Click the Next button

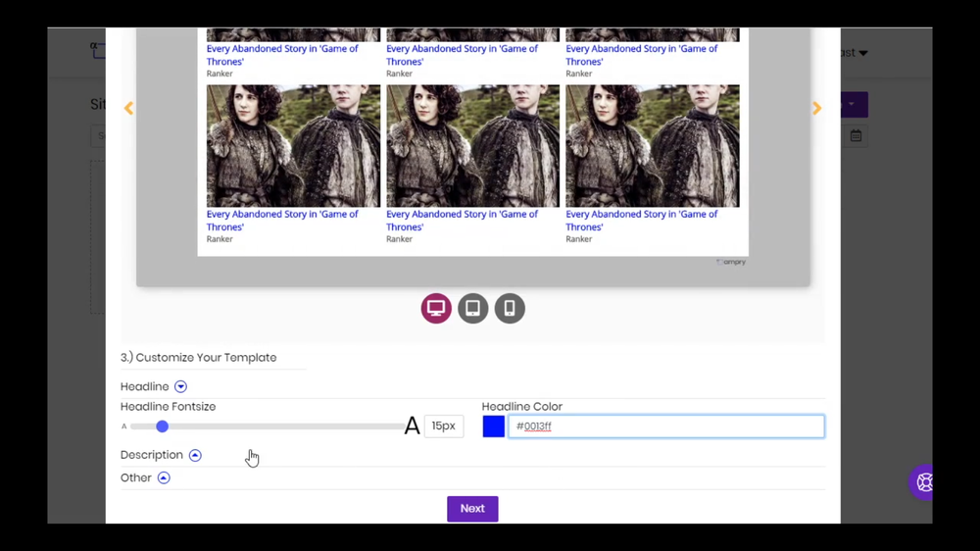[472, 509]
